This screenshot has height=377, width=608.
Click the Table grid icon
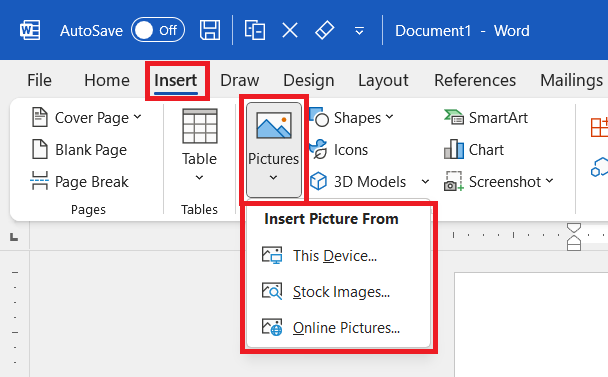[x=200, y=126]
